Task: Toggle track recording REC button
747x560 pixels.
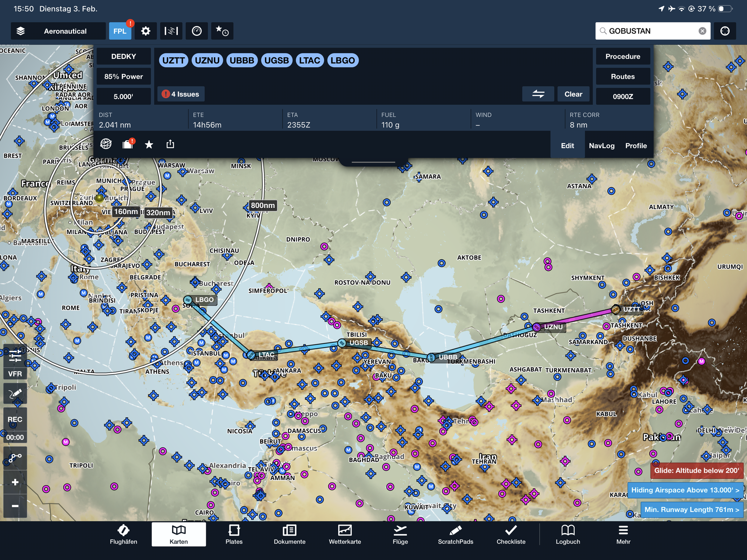Action: pos(15,419)
